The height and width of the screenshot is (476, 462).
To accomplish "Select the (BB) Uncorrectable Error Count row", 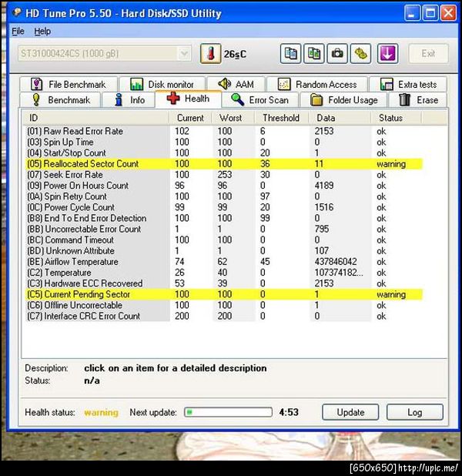I will [223, 229].
